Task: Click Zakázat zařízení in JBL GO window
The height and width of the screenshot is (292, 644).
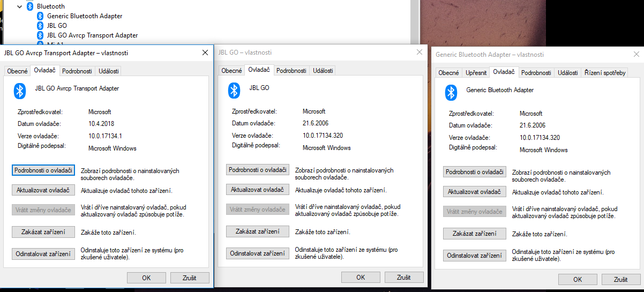Action: pos(258,231)
